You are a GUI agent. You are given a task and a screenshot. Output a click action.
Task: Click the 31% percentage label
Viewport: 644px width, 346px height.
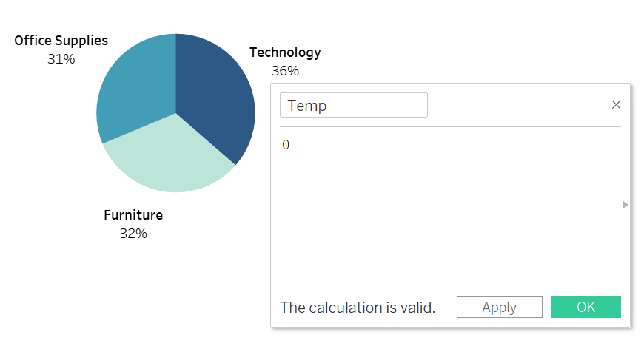coord(61,59)
